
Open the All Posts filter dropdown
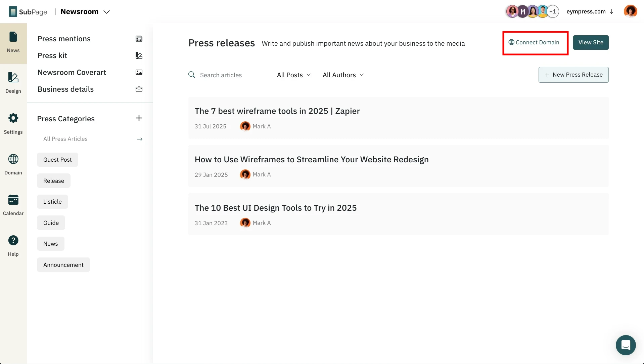coord(294,75)
